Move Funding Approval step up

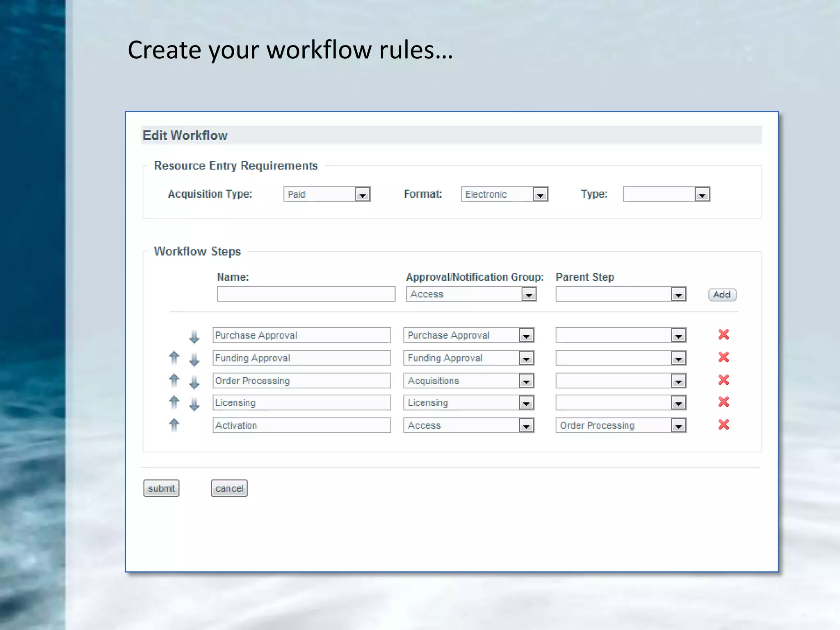[174, 358]
